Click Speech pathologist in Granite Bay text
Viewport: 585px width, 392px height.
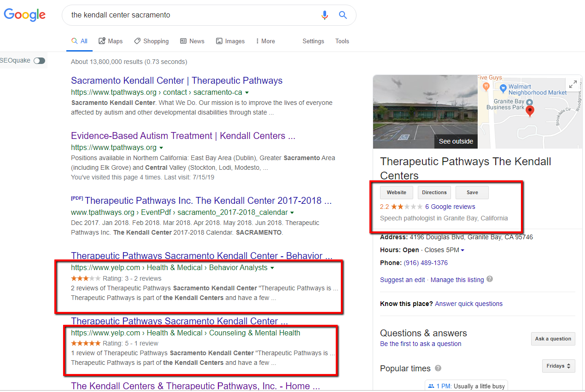pos(444,218)
